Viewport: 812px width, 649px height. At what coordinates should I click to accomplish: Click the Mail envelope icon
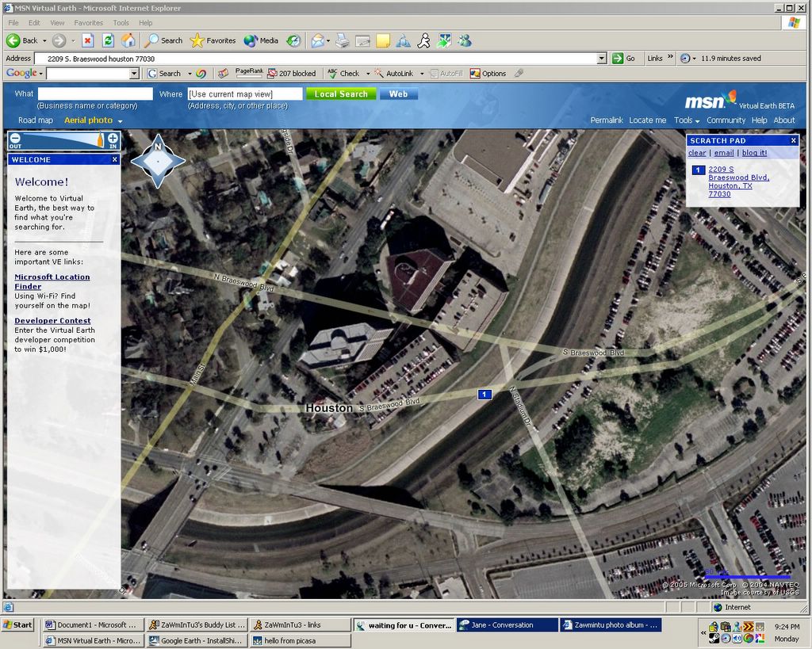317,40
